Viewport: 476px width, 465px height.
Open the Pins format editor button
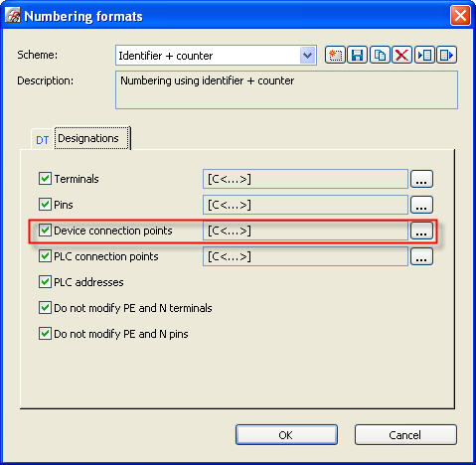[x=421, y=205]
